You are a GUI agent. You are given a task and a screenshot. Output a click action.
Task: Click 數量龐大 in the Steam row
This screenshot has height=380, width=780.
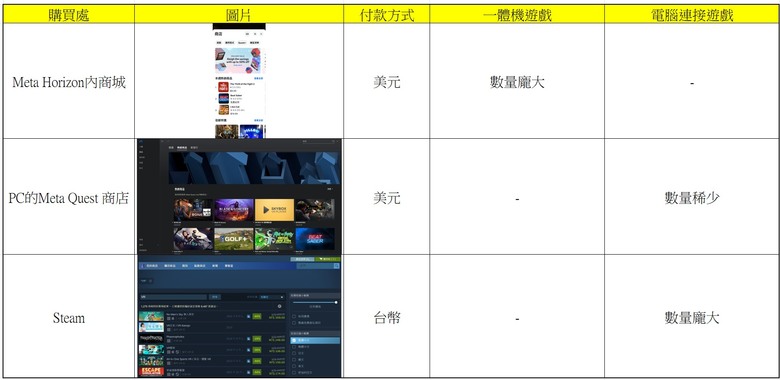click(692, 318)
